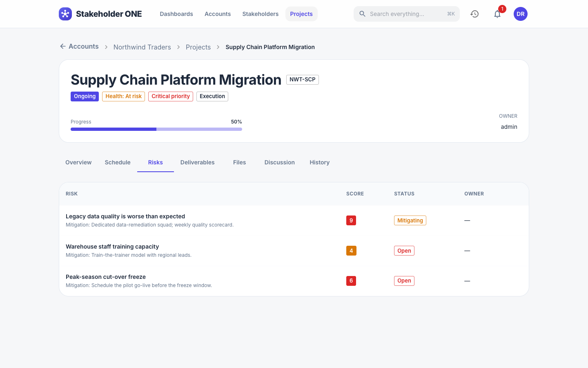Click the Search everything field
The height and width of the screenshot is (368, 588).
pyautogui.click(x=407, y=14)
